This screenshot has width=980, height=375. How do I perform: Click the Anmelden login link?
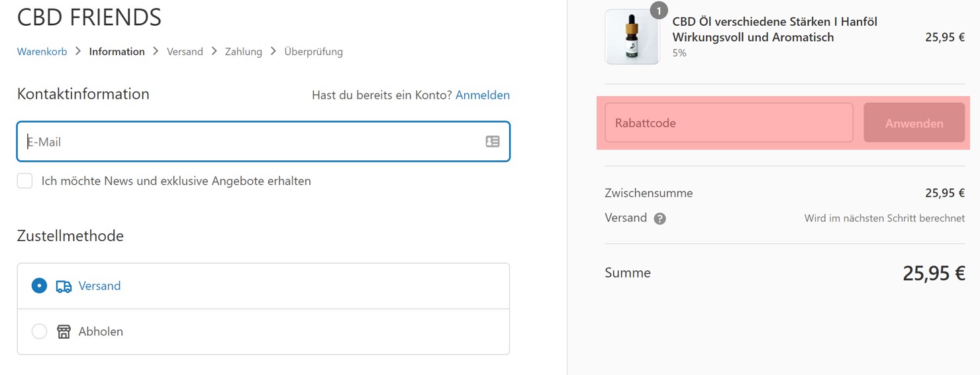point(482,95)
